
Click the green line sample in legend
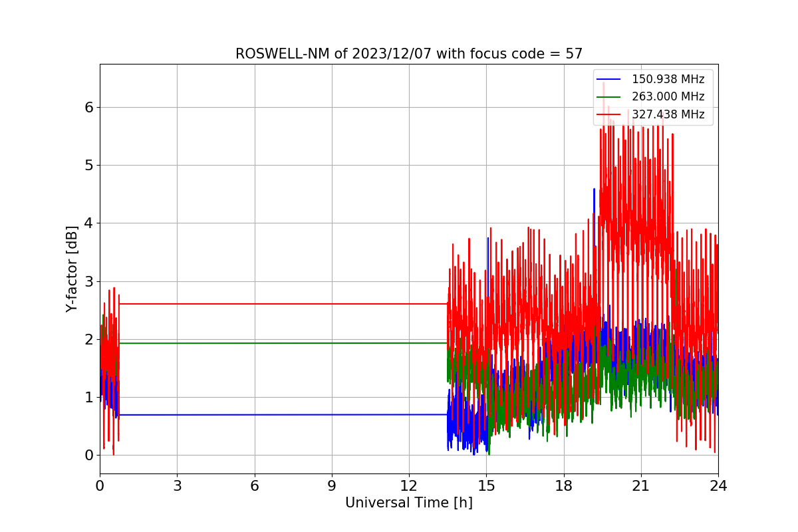[610, 97]
